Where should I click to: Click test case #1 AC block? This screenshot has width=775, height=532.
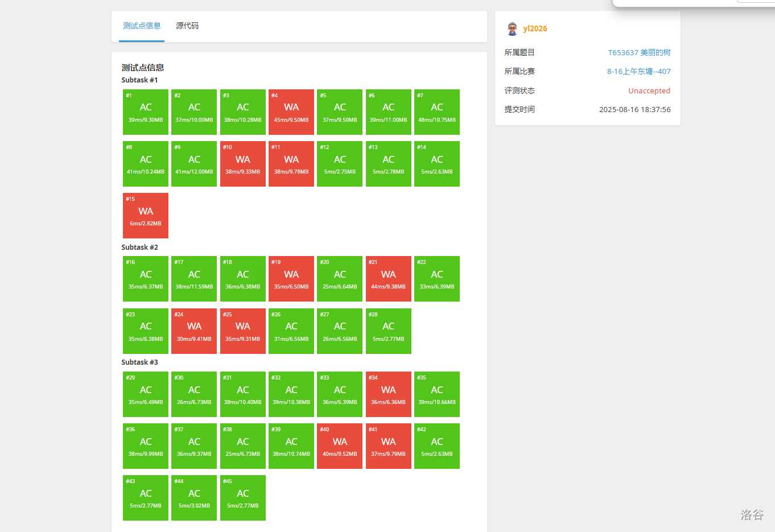point(146,112)
